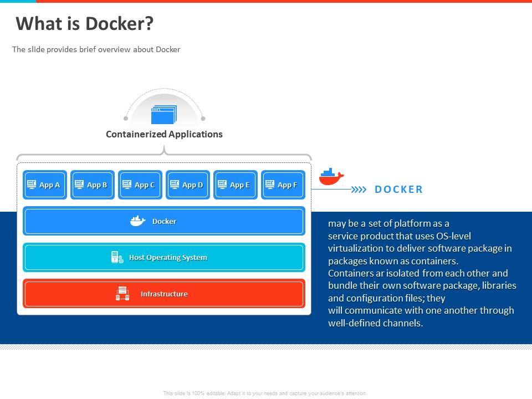This screenshot has width=532, height=399.
Task: Click the monitor icon in App D
Action: coord(175,185)
